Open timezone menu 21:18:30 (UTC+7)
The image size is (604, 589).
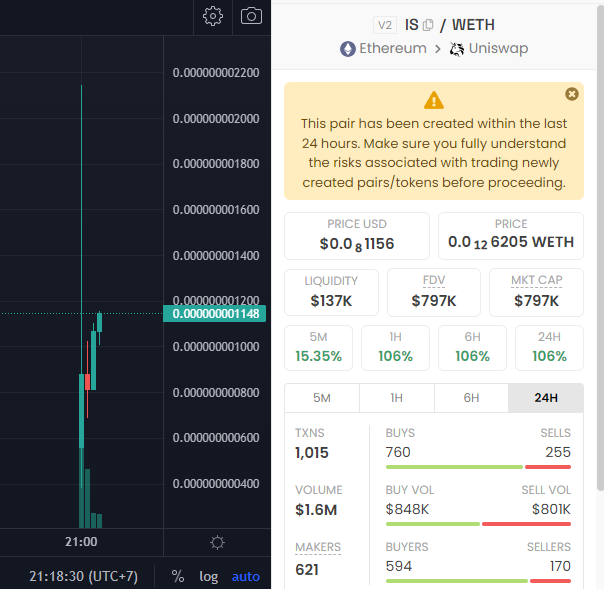tap(84, 576)
